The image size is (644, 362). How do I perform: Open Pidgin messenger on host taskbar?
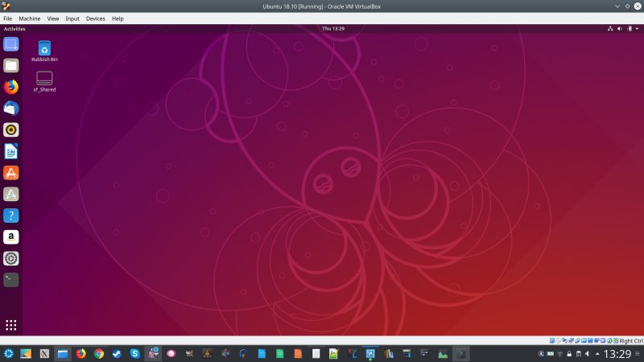(153, 353)
